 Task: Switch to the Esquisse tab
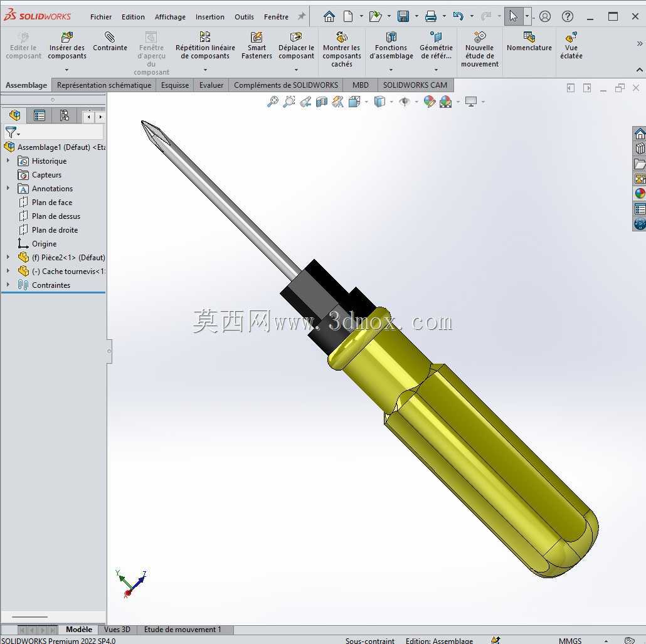[175, 85]
